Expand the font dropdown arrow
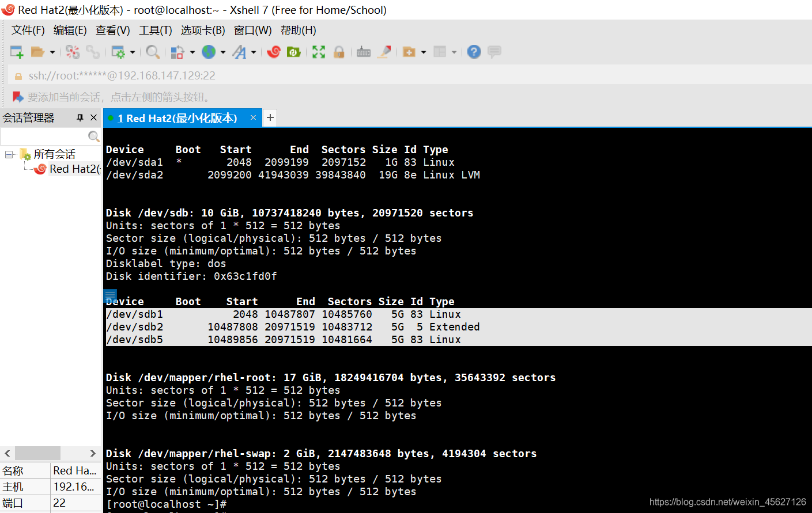This screenshot has width=812, height=513. tap(254, 52)
